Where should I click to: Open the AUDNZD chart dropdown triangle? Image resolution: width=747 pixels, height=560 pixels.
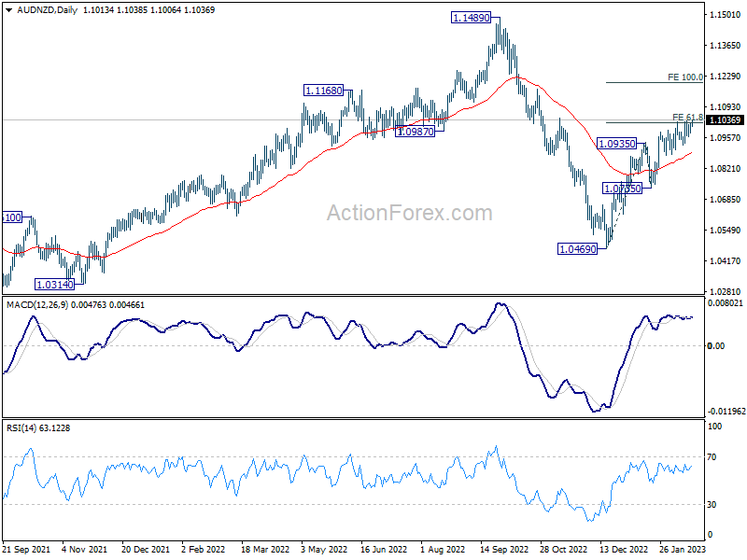[x=8, y=10]
